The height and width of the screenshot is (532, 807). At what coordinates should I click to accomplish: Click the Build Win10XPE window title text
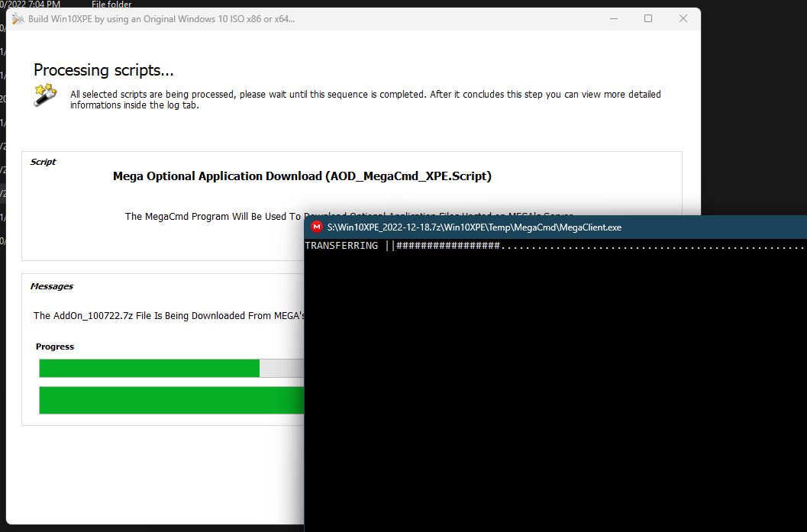(x=161, y=19)
